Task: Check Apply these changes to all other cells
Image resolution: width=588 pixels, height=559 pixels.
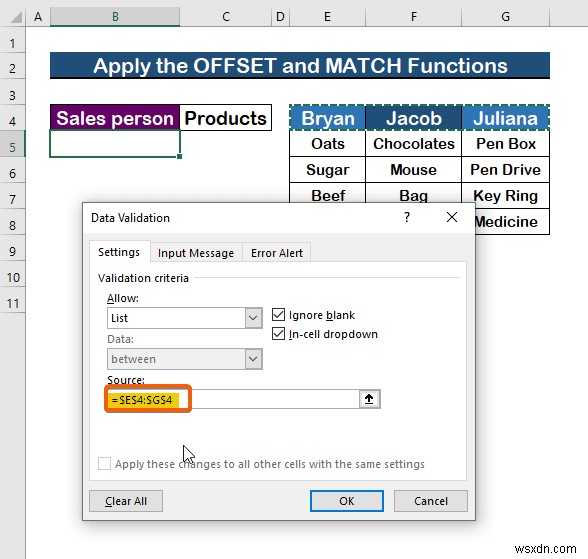Action: pyautogui.click(x=104, y=463)
